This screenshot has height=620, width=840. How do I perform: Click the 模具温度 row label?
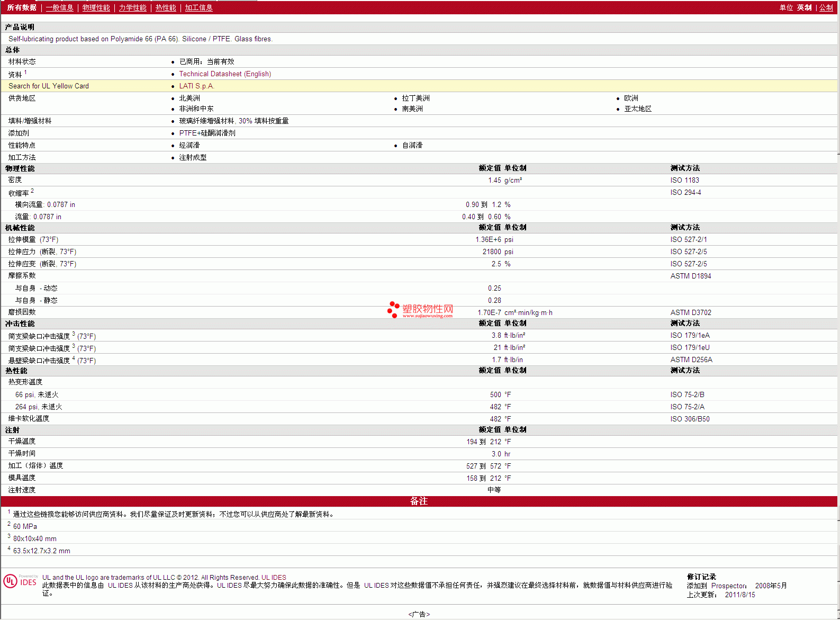tap(22, 478)
